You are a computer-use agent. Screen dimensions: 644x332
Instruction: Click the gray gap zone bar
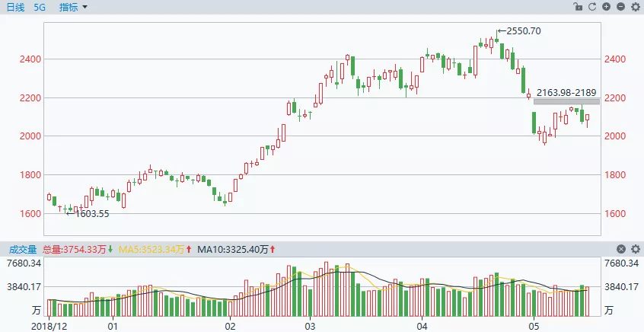click(x=566, y=101)
